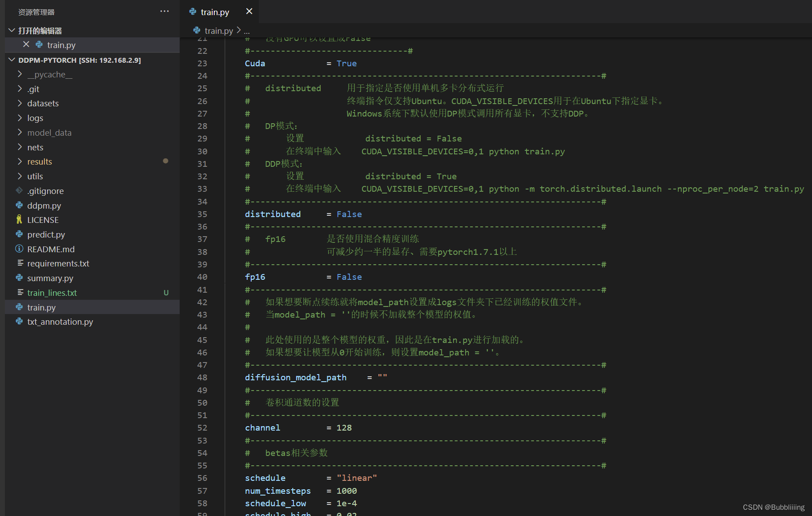Click line number 35 in gutter
812x516 pixels.
pos(202,214)
